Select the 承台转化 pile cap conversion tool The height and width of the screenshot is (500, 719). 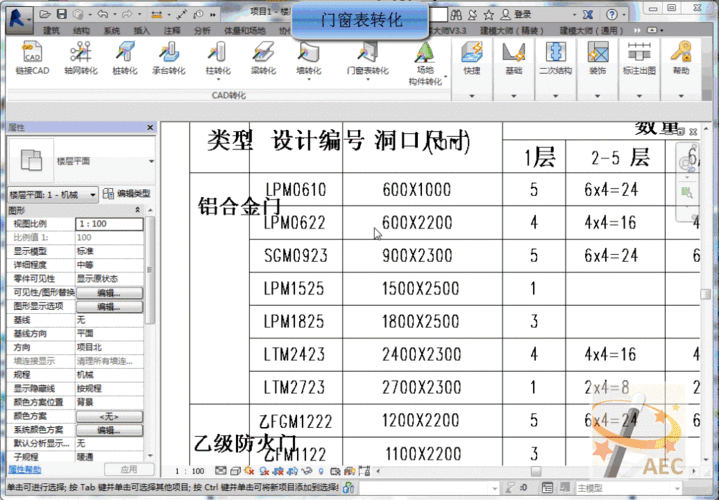click(169, 58)
